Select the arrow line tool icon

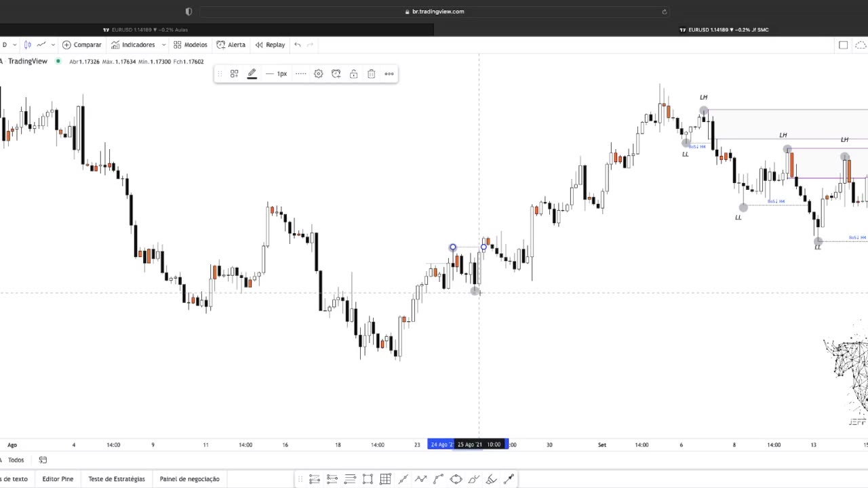pyautogui.click(x=509, y=479)
